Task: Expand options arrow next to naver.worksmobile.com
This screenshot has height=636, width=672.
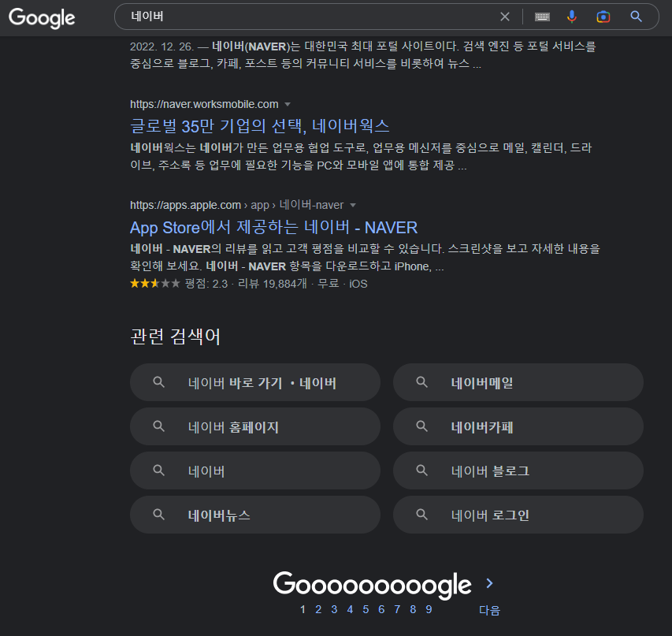Action: point(288,104)
